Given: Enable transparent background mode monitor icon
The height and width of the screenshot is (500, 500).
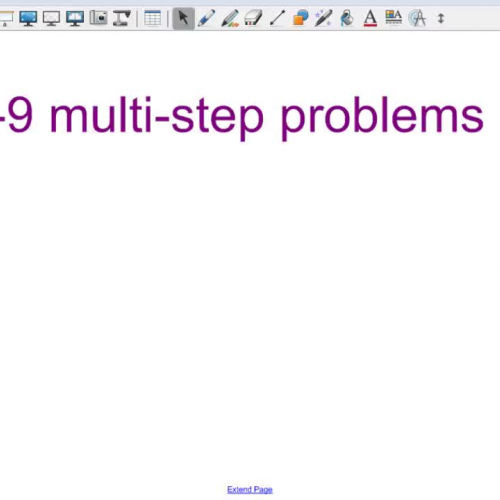Looking at the screenshot, I should click(x=51, y=18).
